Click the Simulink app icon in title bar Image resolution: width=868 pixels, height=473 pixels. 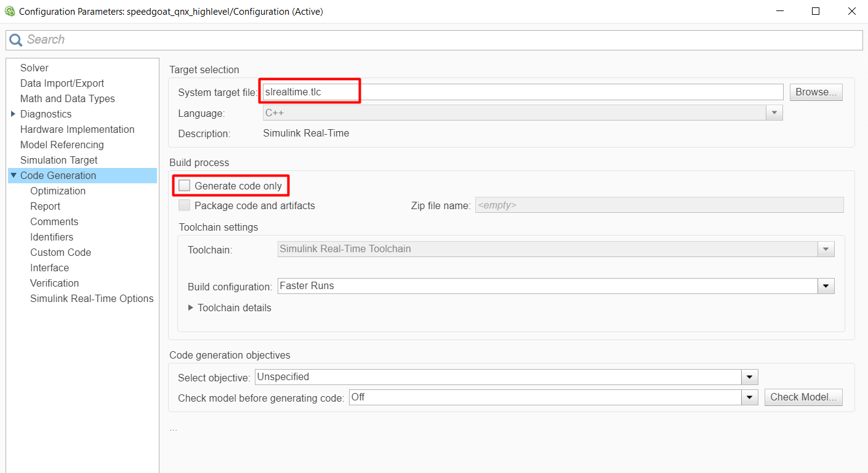coord(10,11)
